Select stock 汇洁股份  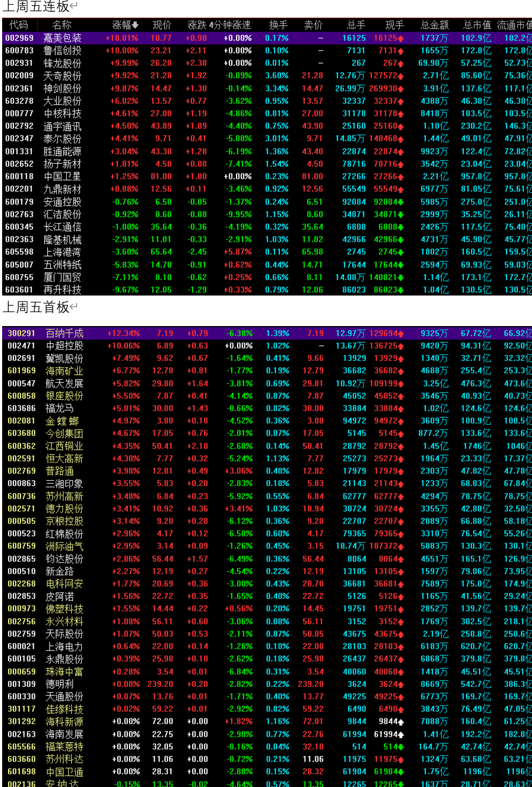click(x=63, y=214)
